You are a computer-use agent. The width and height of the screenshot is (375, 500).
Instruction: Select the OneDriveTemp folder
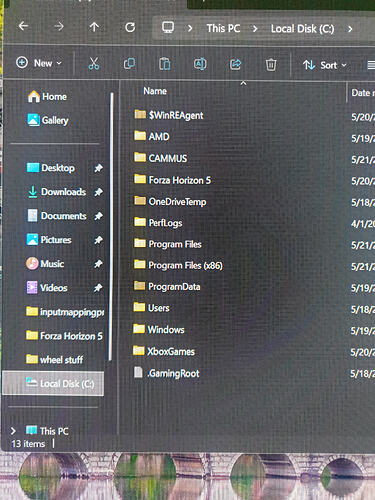(170, 201)
